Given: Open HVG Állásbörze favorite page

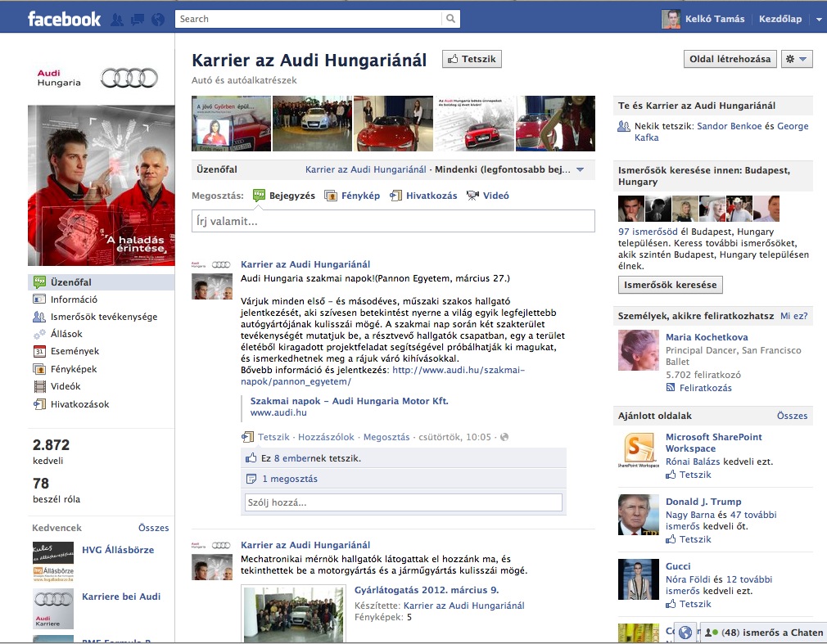Looking at the screenshot, I should [118, 550].
